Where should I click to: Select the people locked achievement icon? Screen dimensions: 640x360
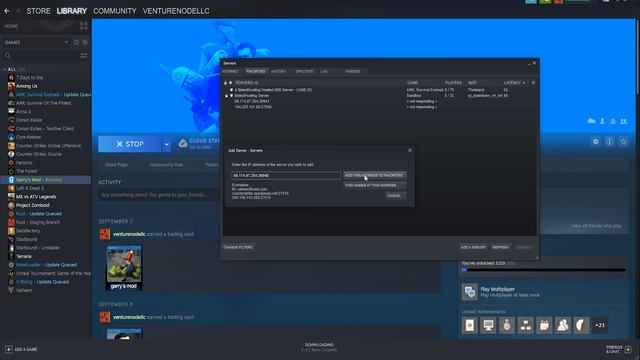563,325
